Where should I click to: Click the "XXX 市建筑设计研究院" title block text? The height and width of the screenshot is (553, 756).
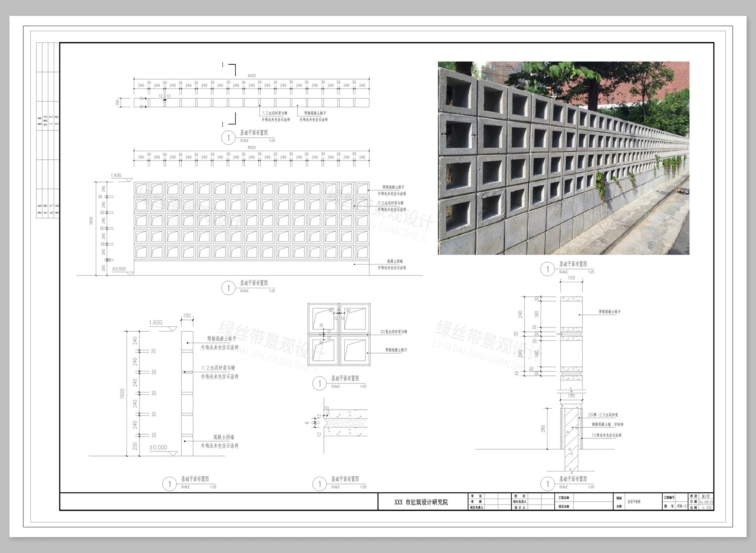click(x=421, y=502)
